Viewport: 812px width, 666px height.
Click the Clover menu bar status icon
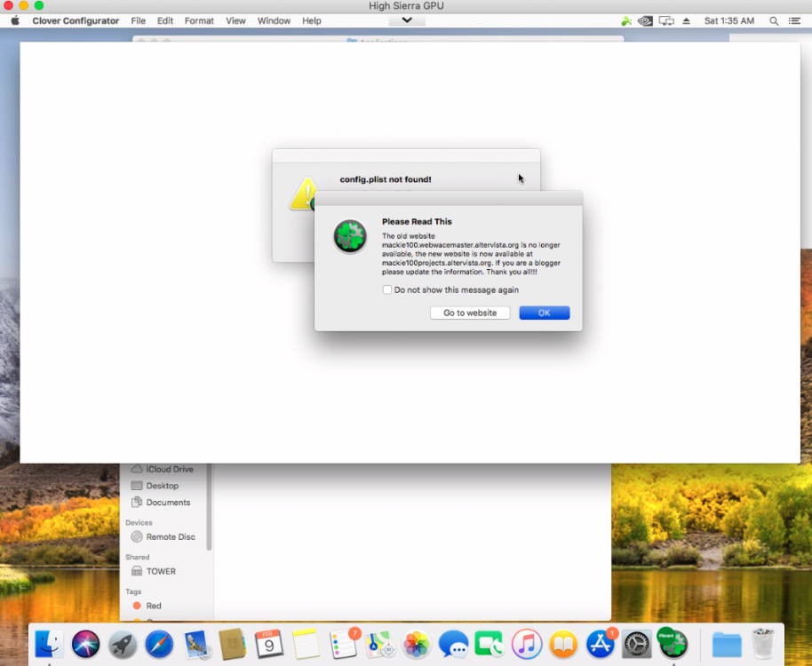pos(626,20)
